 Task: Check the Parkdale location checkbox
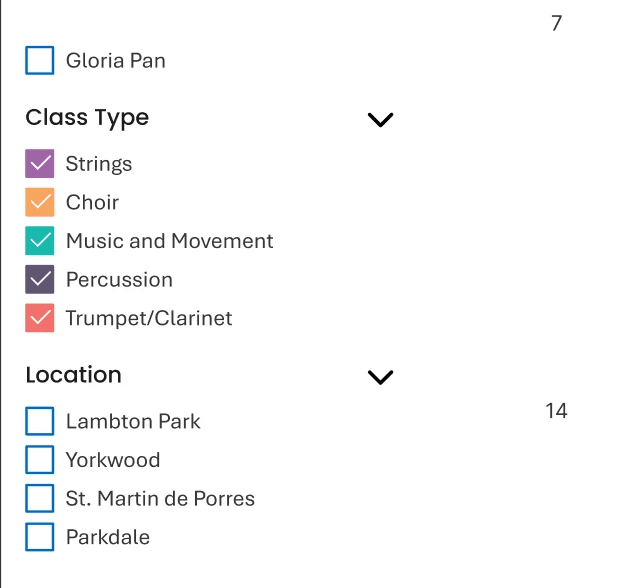click(x=40, y=537)
